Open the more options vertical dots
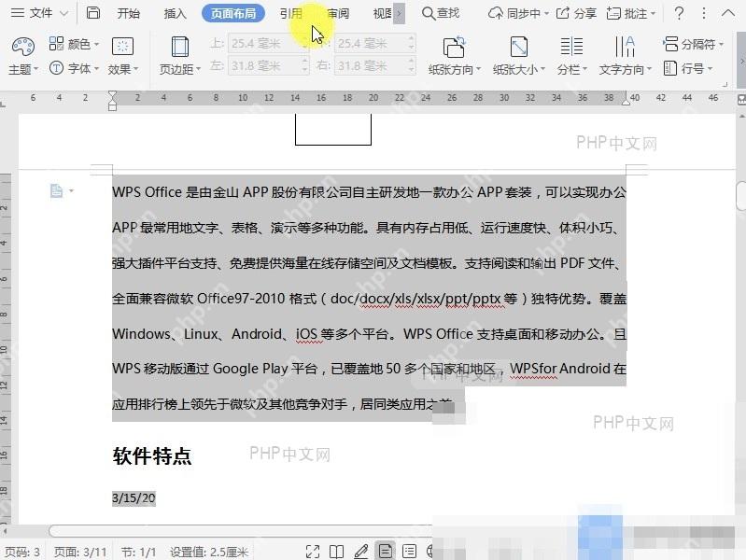 click(704, 13)
